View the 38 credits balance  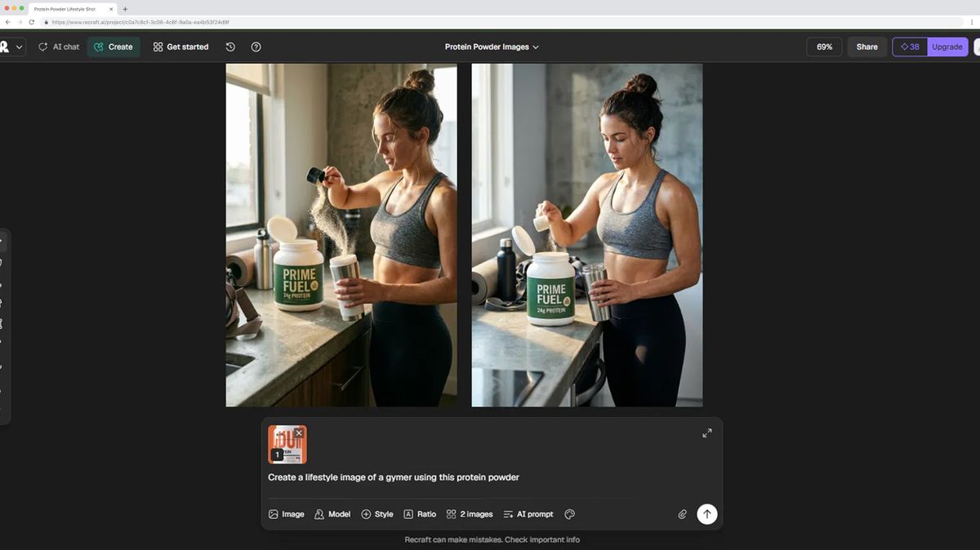(910, 47)
